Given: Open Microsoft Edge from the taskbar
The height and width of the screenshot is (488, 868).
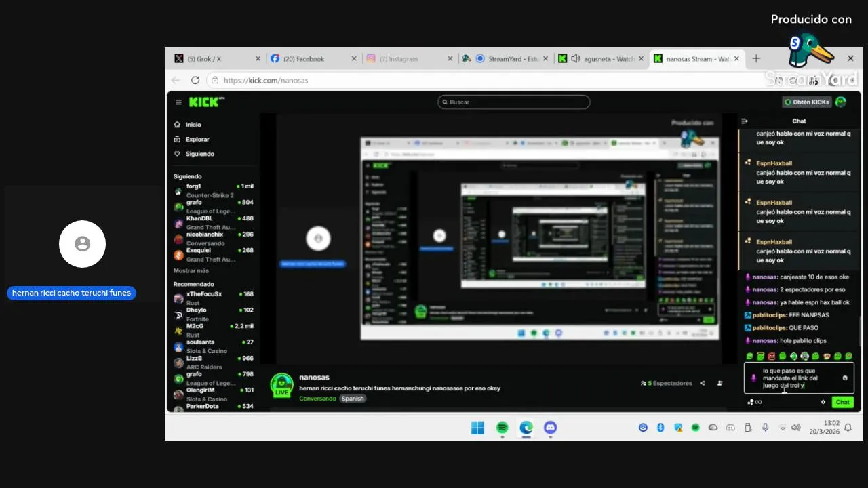Looking at the screenshot, I should 526,428.
